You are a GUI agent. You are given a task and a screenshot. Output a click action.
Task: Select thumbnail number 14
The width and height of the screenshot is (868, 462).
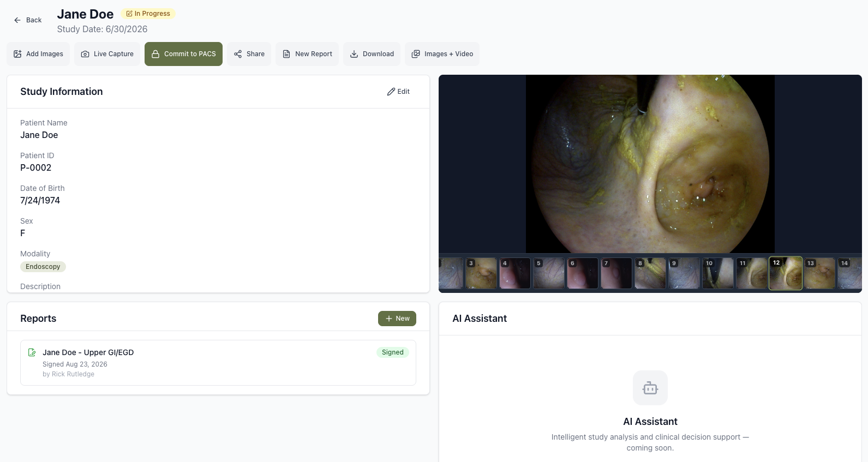[x=849, y=273]
